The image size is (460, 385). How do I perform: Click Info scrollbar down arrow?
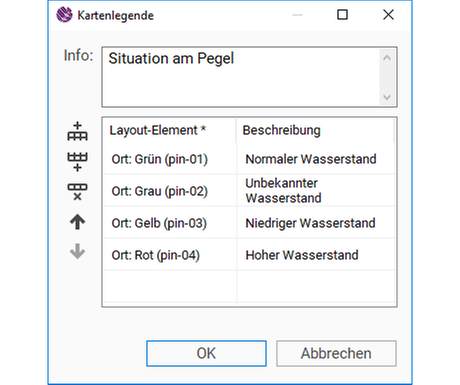click(387, 97)
